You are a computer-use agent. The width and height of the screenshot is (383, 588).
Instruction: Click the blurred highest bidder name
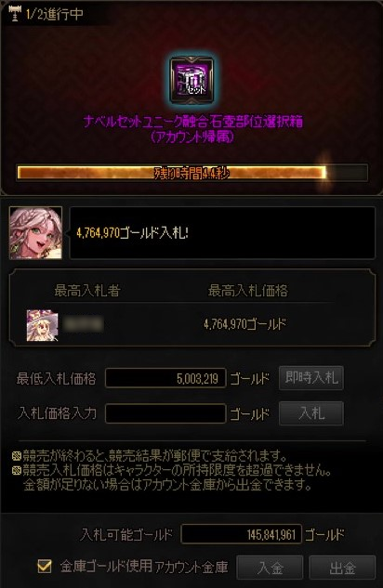pyautogui.click(x=83, y=324)
